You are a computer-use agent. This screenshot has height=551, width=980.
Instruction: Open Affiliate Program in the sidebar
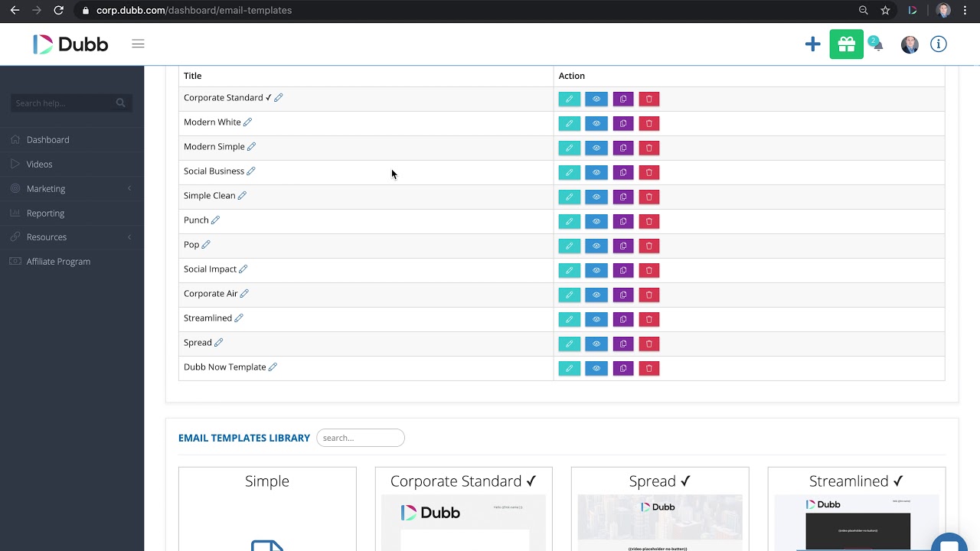coord(58,262)
